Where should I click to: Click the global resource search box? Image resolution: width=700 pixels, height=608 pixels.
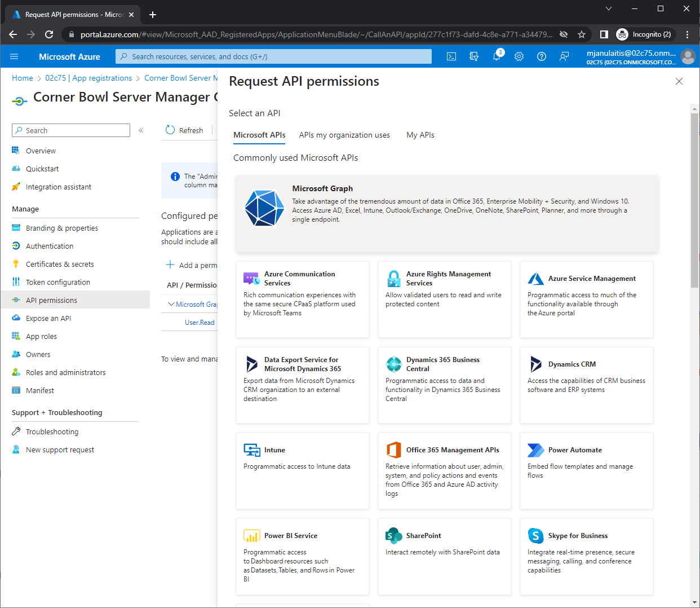click(273, 56)
